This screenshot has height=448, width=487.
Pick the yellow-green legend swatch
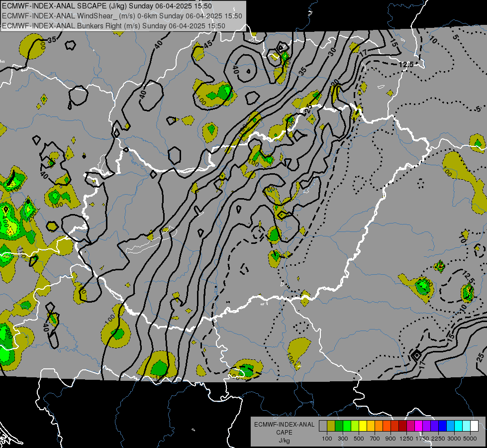point(355,426)
